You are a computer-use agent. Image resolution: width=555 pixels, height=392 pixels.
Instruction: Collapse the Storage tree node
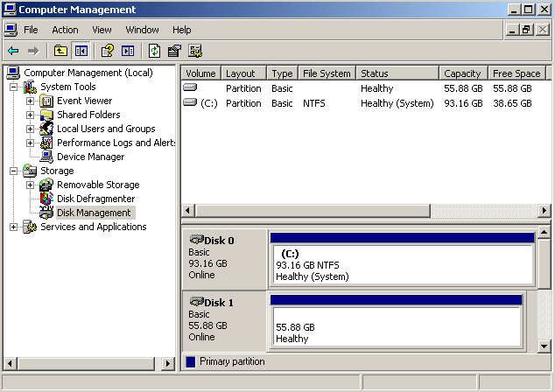point(14,171)
